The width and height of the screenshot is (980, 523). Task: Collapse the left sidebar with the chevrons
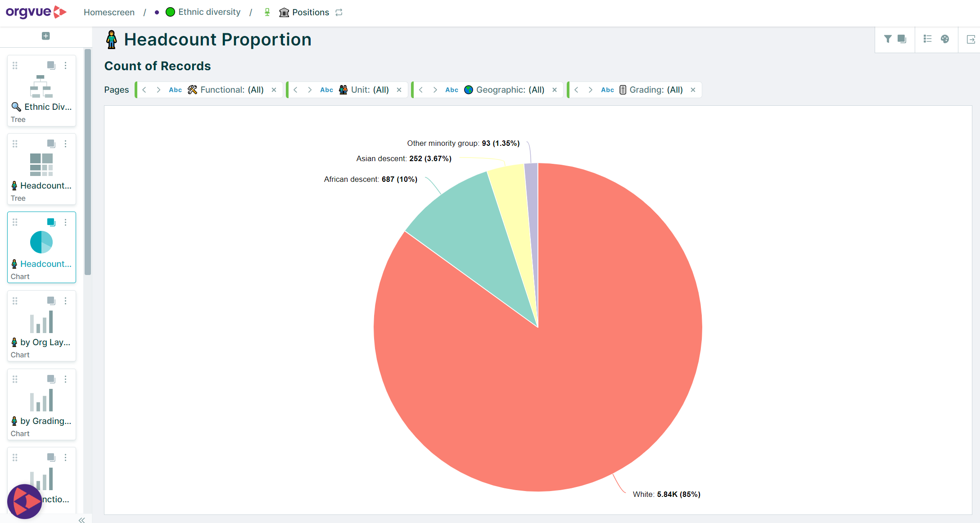coord(82,520)
